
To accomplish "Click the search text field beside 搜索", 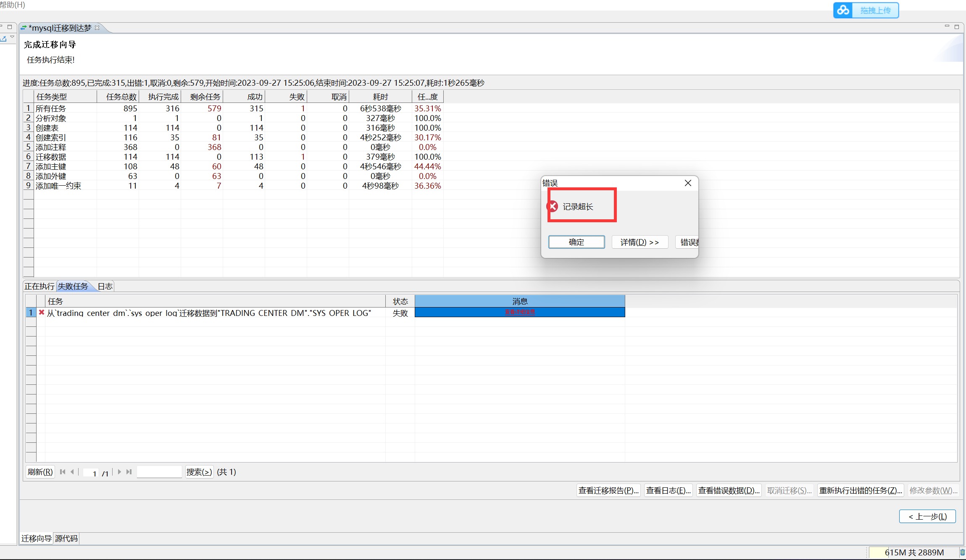I will point(159,472).
